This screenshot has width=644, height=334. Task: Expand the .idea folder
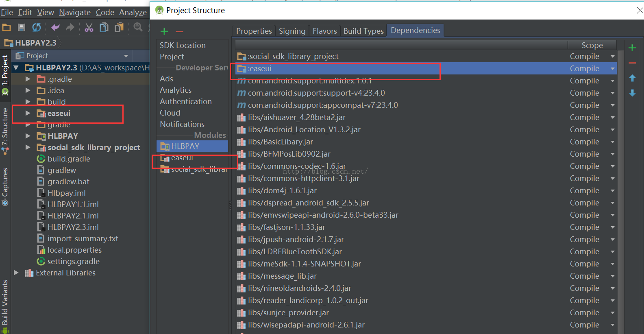(x=28, y=90)
